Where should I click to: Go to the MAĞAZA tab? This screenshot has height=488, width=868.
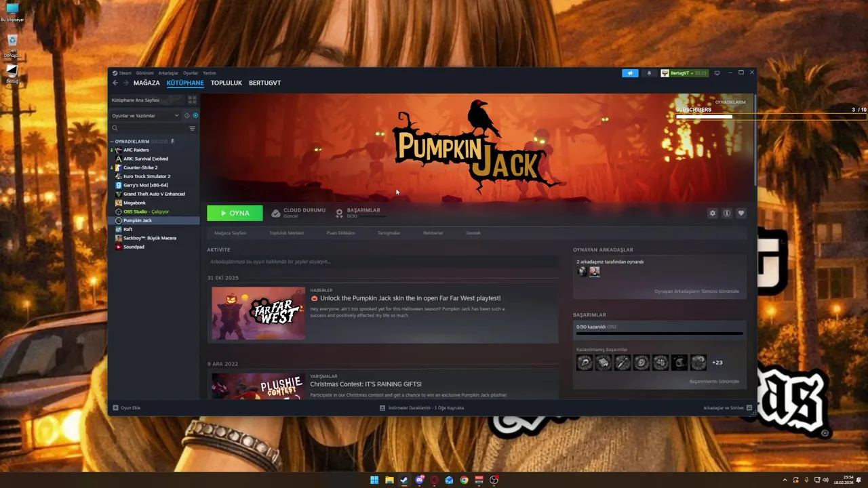146,83
